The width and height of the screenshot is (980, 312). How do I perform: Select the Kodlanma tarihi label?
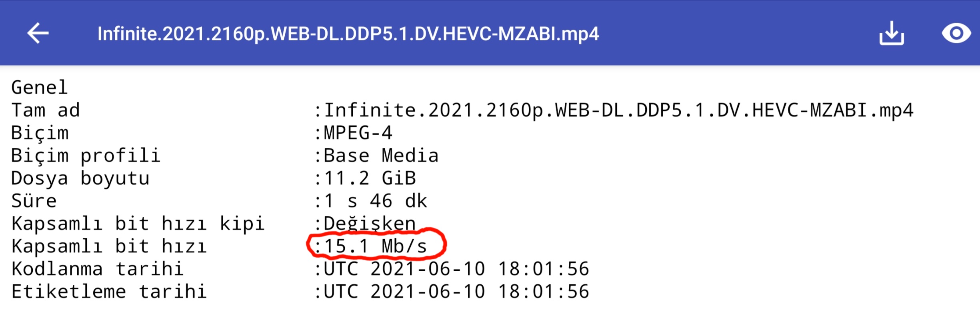(97, 269)
